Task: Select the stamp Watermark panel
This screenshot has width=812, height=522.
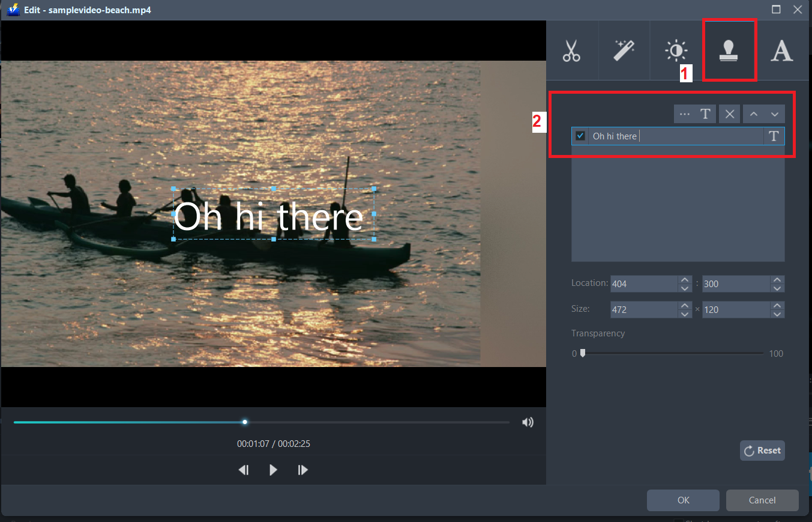Action: (729, 50)
